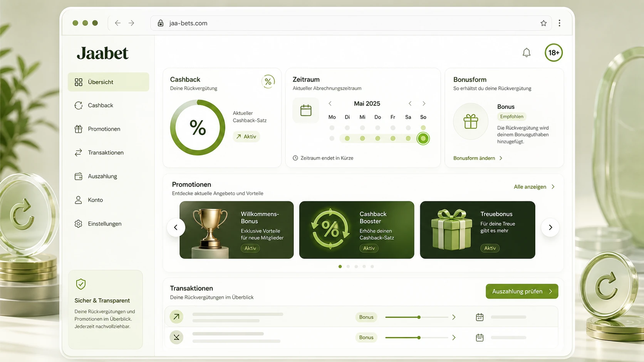Jump to the first carousel page dot
644x362 pixels.
coord(340,266)
